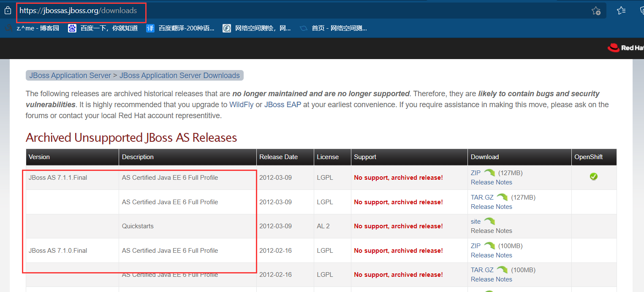This screenshot has height=292, width=644.
Task: Click green download arrow next to ZIP (127MB)
Action: click(489, 173)
